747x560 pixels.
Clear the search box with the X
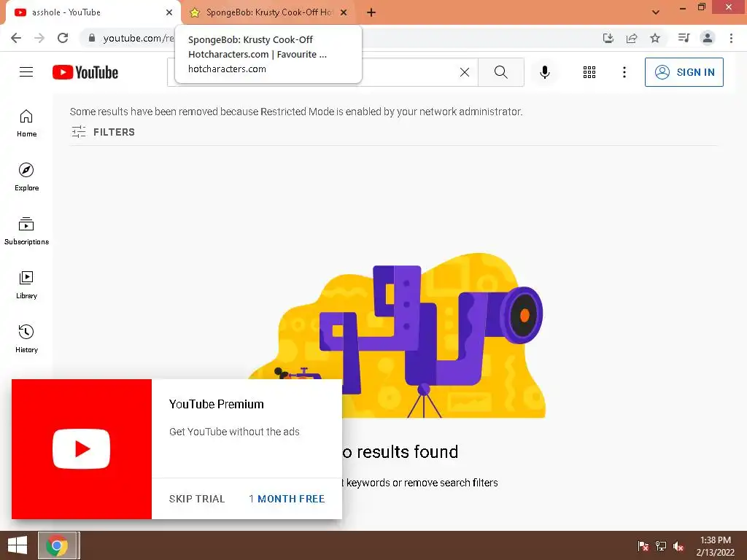[465, 72]
